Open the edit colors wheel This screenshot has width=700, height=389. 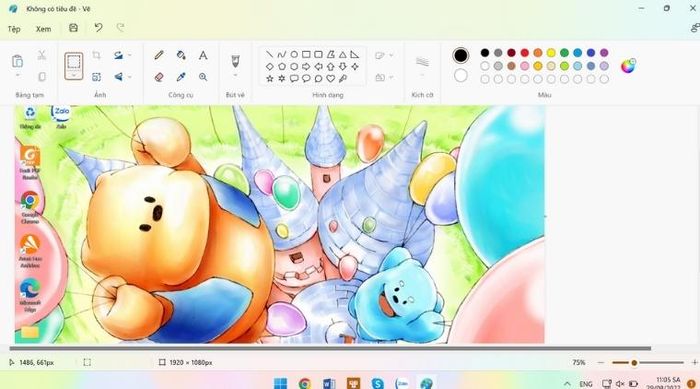click(628, 66)
